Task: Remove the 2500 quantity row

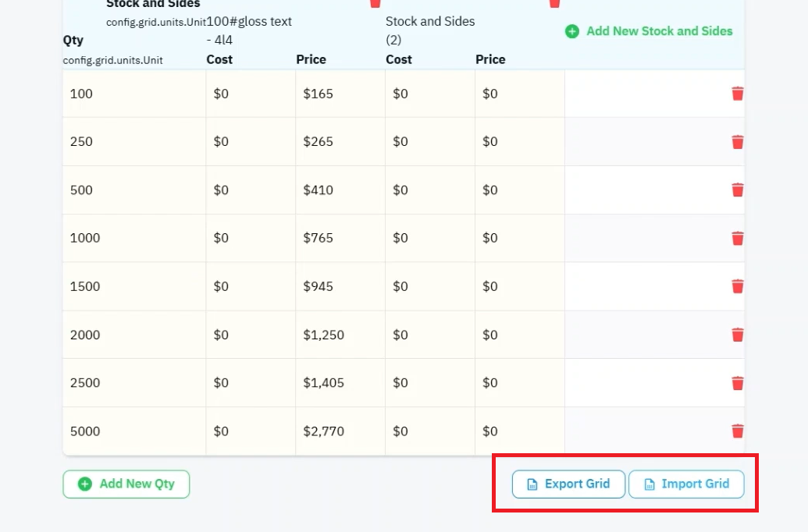Action: tap(738, 383)
